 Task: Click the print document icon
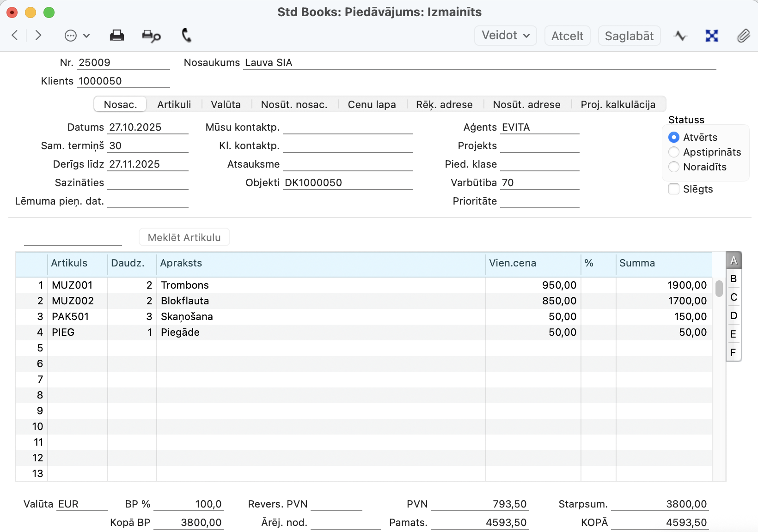point(116,36)
